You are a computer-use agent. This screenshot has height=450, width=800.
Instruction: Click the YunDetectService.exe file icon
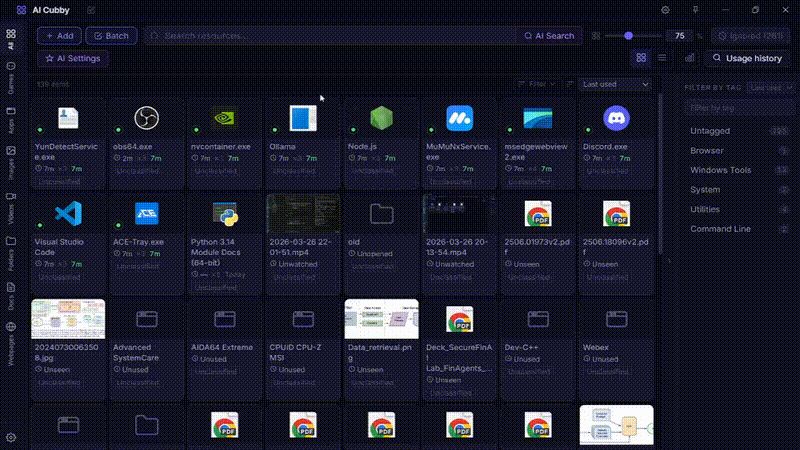click(x=68, y=118)
